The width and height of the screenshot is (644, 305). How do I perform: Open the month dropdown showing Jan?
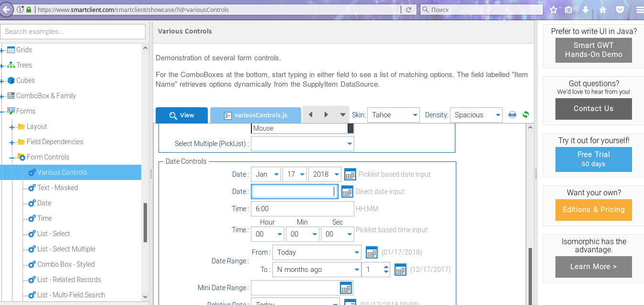click(x=266, y=174)
